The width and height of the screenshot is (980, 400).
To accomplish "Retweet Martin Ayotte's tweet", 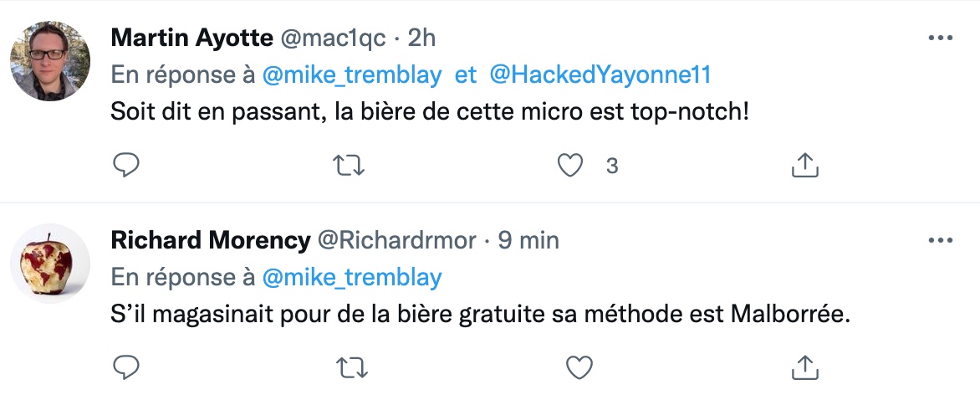I will 349,166.
